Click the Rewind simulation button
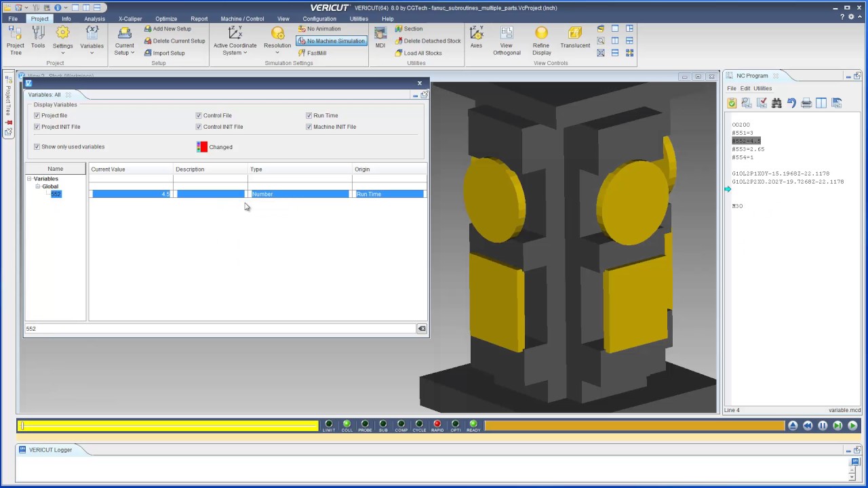868x488 pixels. point(808,426)
